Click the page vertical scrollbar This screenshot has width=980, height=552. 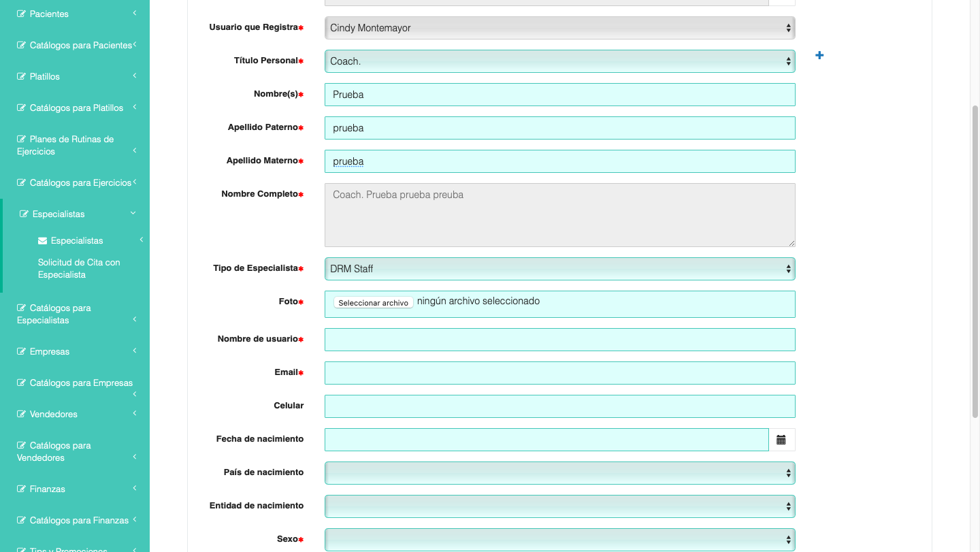[975, 259]
